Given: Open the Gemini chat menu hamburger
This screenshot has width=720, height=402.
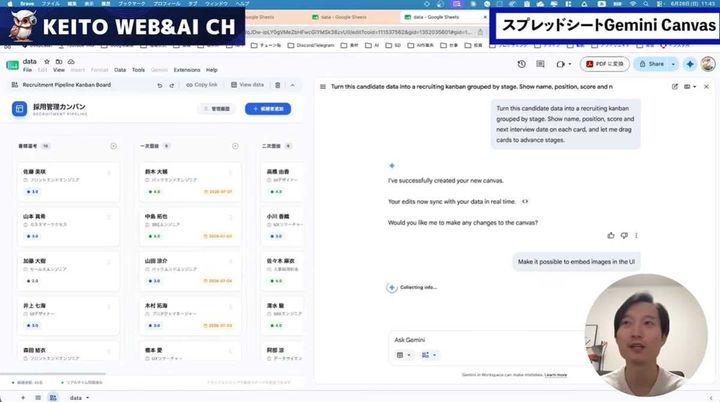Looking at the screenshot, I should click(323, 87).
